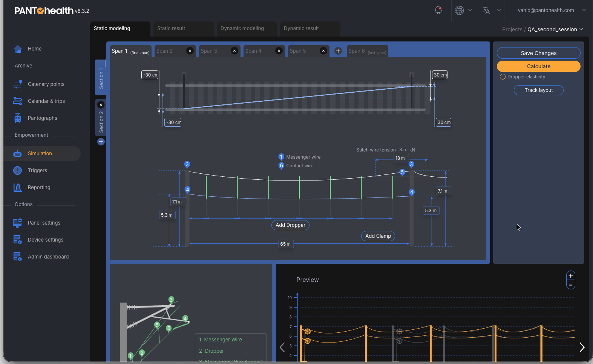The height and width of the screenshot is (364, 593).
Task: Edit the left 5.3 m height value
Action: [167, 215]
